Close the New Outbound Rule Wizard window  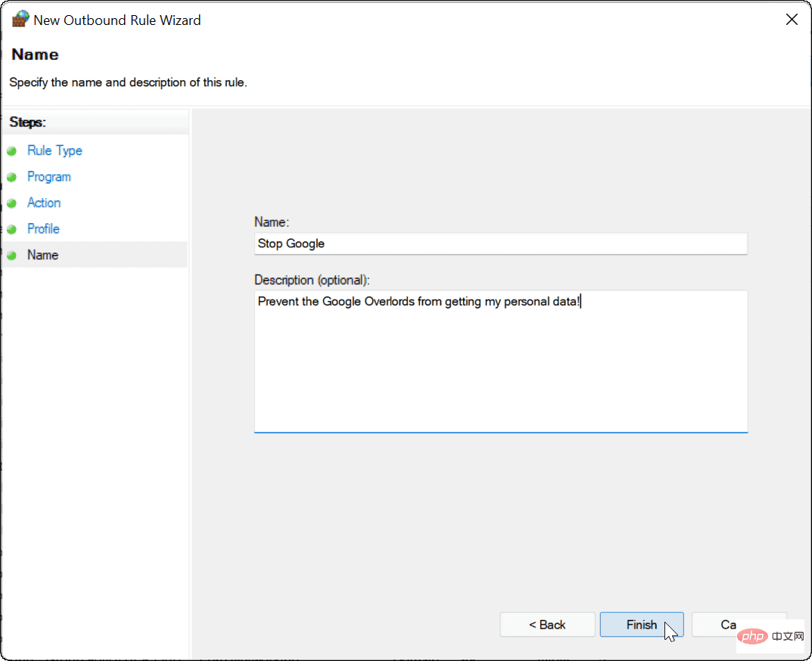(x=792, y=20)
